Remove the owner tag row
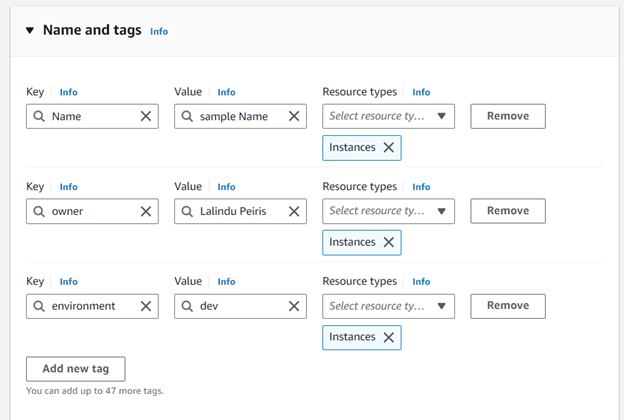The height and width of the screenshot is (420, 624). click(x=508, y=211)
